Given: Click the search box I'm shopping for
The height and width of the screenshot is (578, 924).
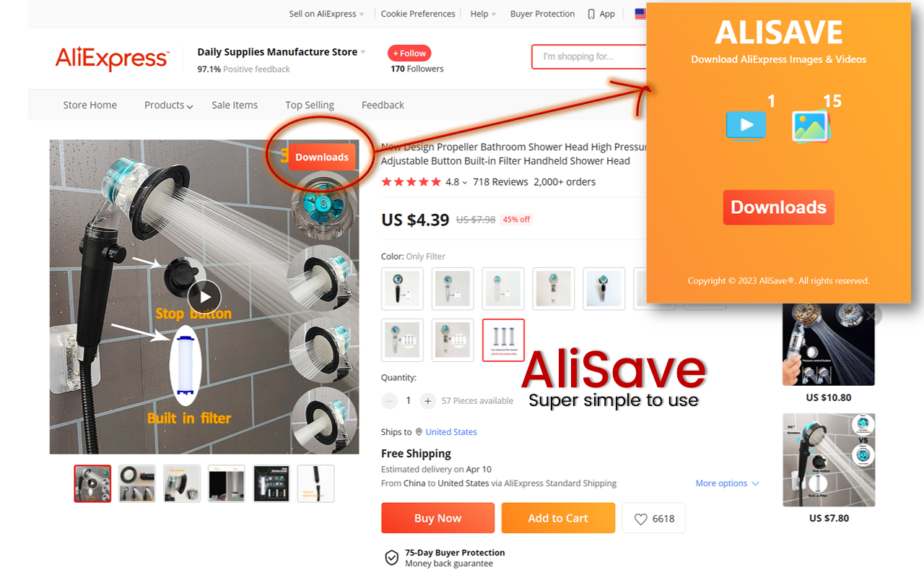Looking at the screenshot, I should (x=589, y=56).
